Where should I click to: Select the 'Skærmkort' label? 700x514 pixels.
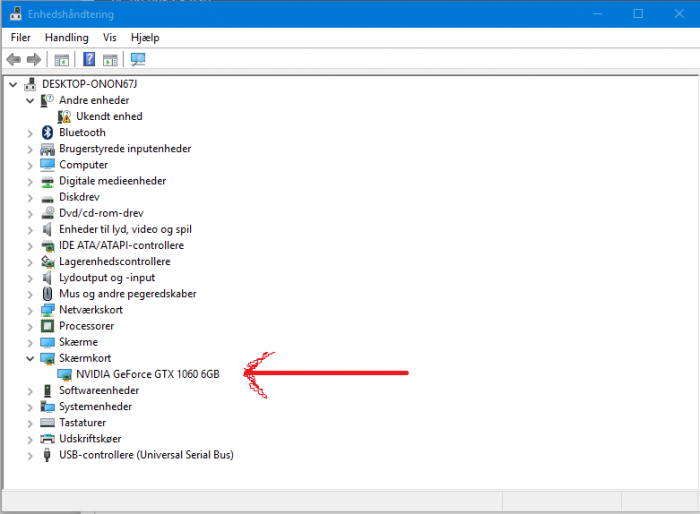tap(85, 358)
